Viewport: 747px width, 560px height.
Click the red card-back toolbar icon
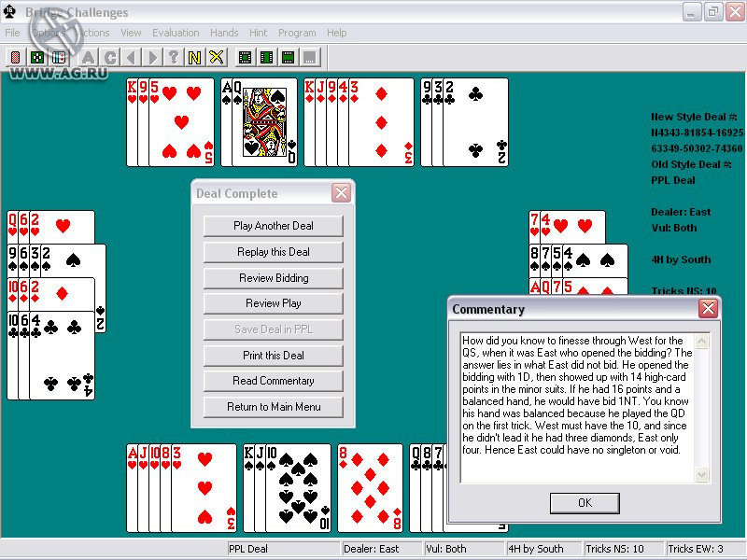(15, 58)
